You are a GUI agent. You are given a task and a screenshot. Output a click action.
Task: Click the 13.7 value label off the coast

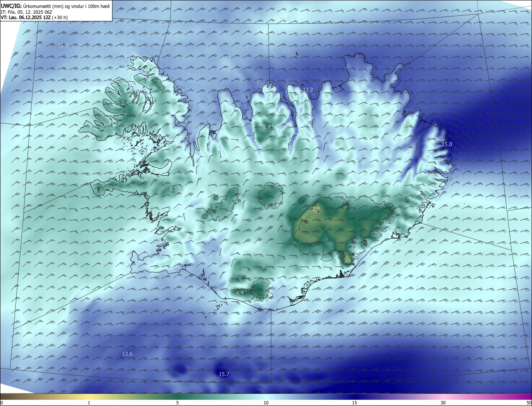[x=308, y=90]
